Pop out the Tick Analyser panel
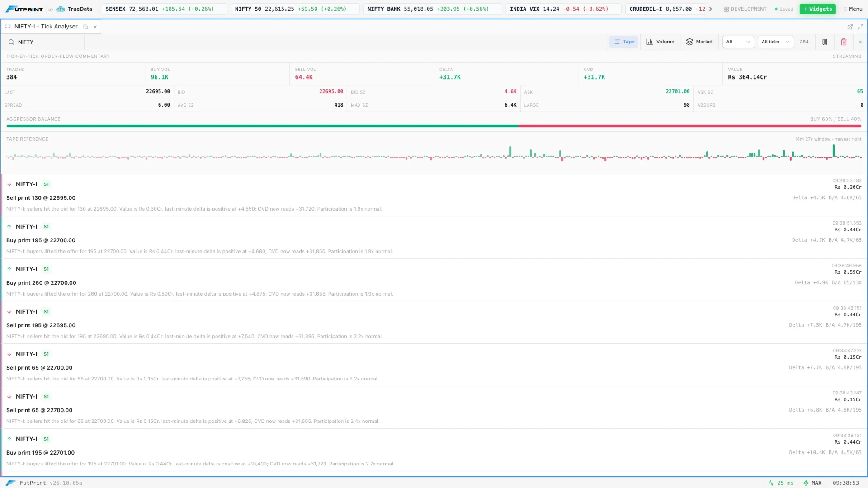868x488 pixels. click(x=850, y=27)
